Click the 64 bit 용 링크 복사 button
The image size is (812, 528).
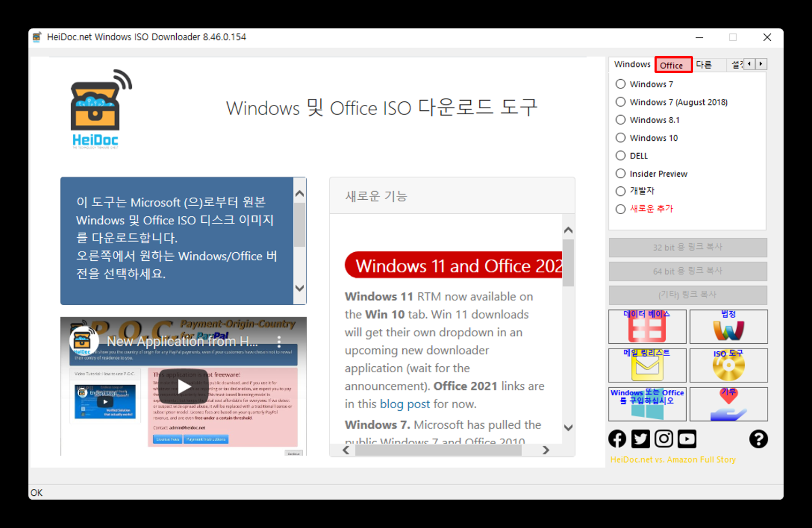(x=688, y=271)
